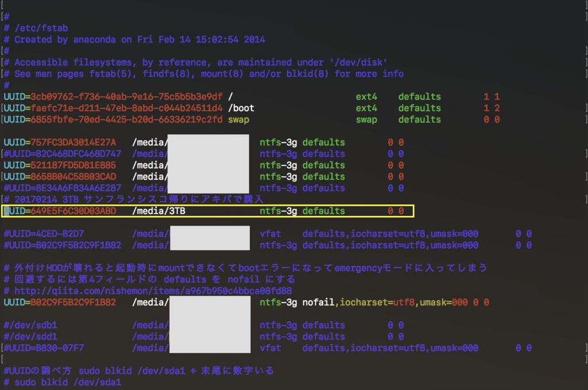This screenshot has height=390, width=588.
Task: Click commented #UUID=B830-07F7 entry
Action: [44, 348]
